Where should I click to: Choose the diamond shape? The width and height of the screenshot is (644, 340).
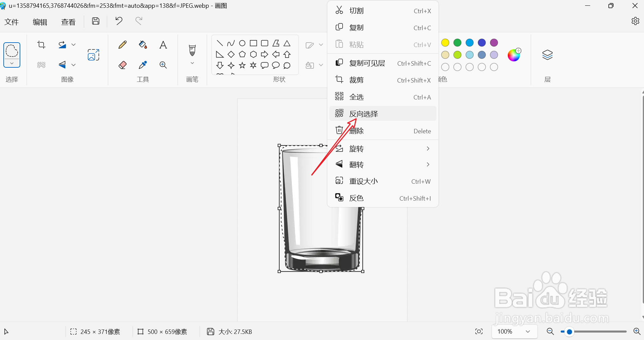point(231,54)
